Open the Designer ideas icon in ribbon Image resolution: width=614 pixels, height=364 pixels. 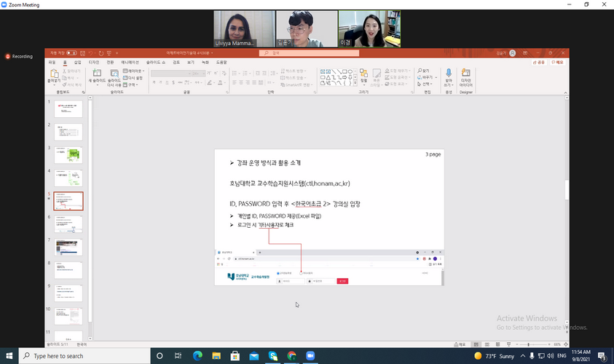466,76
